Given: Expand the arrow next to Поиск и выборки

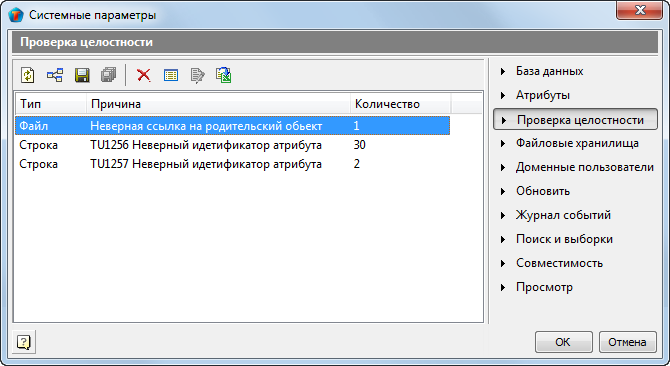Looking at the screenshot, I should 503,239.
